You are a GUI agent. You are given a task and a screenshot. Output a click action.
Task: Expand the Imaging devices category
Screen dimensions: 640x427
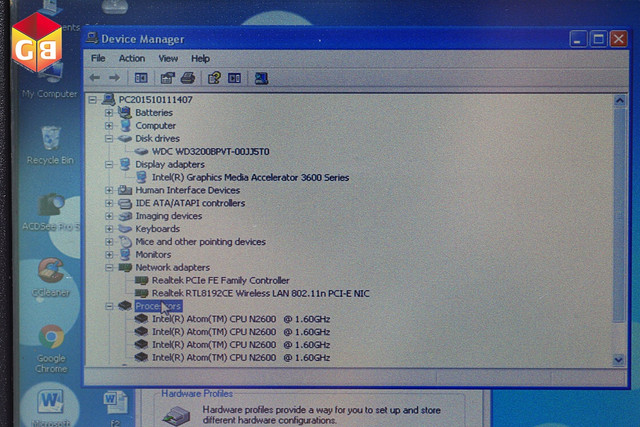[x=109, y=216]
